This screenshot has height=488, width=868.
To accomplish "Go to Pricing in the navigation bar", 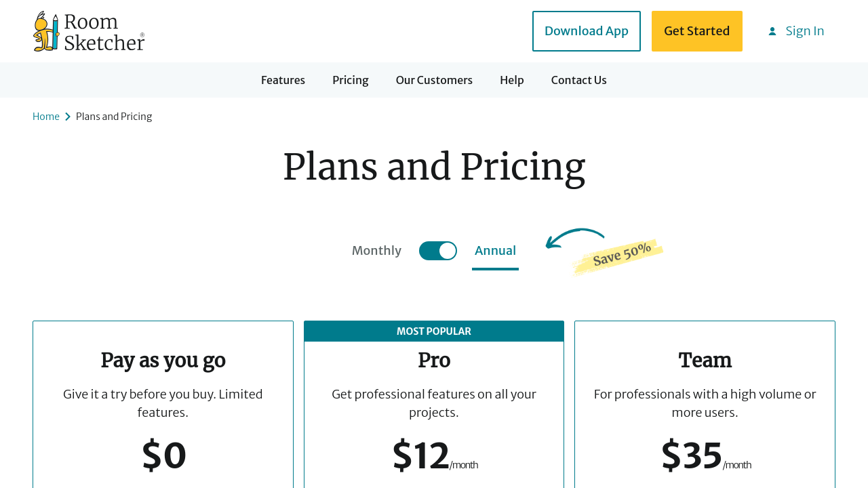I will (351, 80).
